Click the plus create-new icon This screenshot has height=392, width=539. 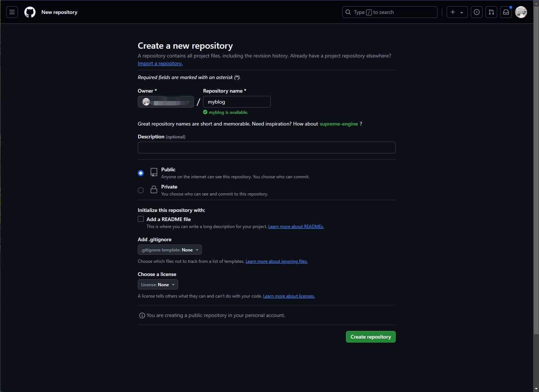453,12
